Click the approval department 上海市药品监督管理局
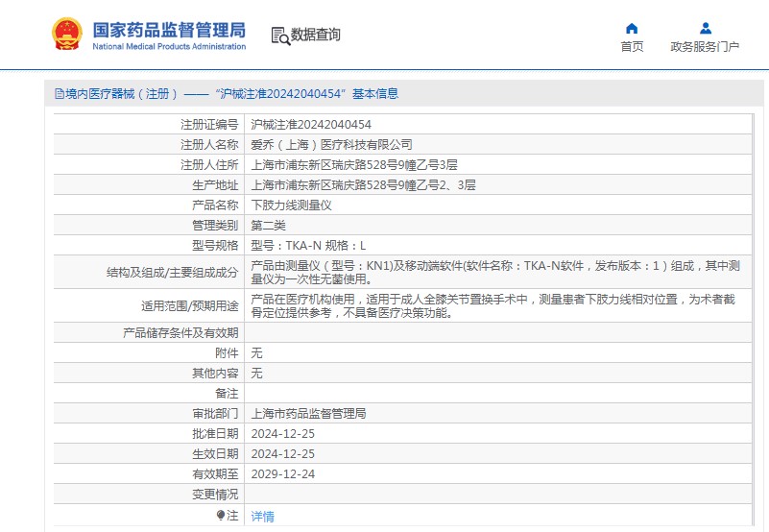The width and height of the screenshot is (769, 532). (308, 414)
